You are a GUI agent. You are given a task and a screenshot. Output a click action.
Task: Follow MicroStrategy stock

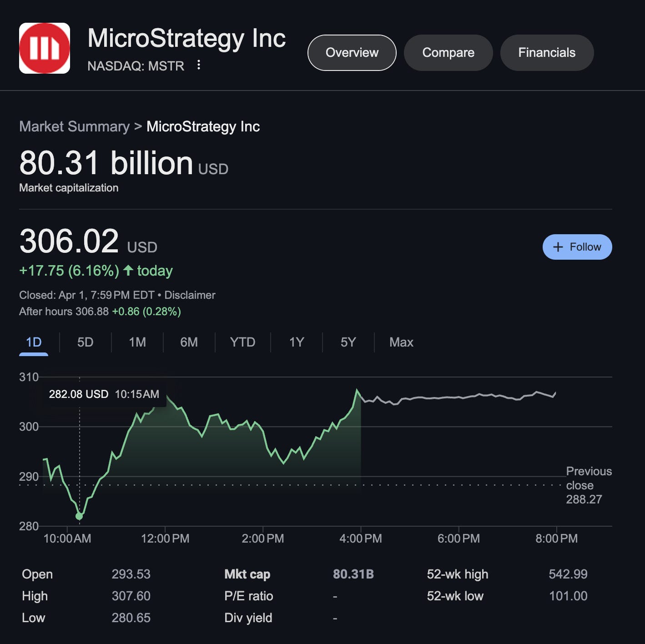click(x=577, y=247)
